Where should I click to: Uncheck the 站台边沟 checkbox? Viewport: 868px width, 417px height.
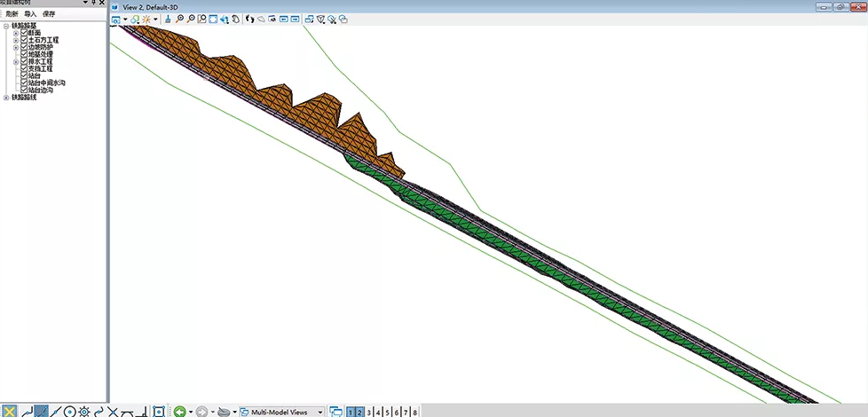click(24, 90)
